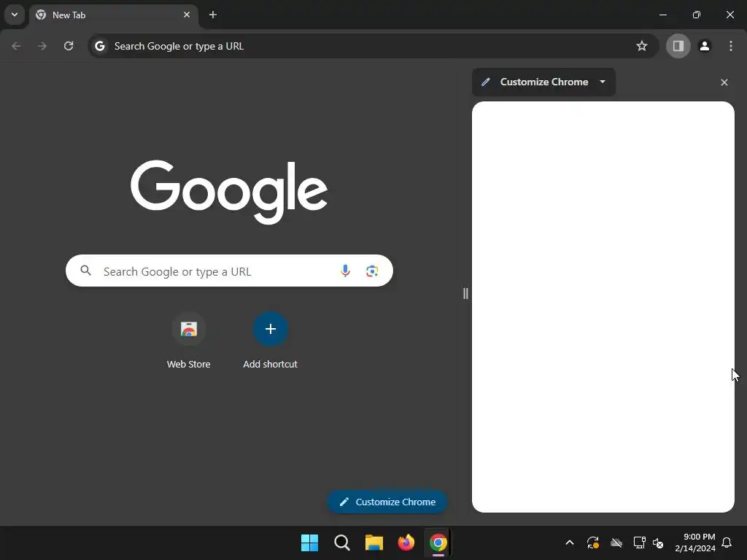Screen dimensions: 747x560
Task: Click the muted volume tray icon
Action: pos(658,542)
